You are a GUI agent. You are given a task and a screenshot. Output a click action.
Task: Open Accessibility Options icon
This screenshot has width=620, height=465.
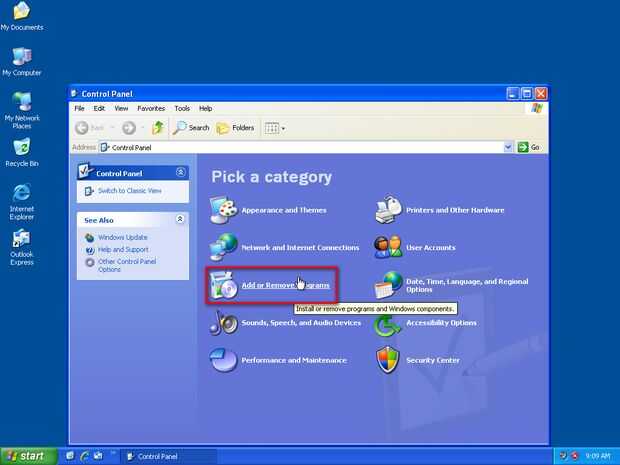(x=388, y=323)
